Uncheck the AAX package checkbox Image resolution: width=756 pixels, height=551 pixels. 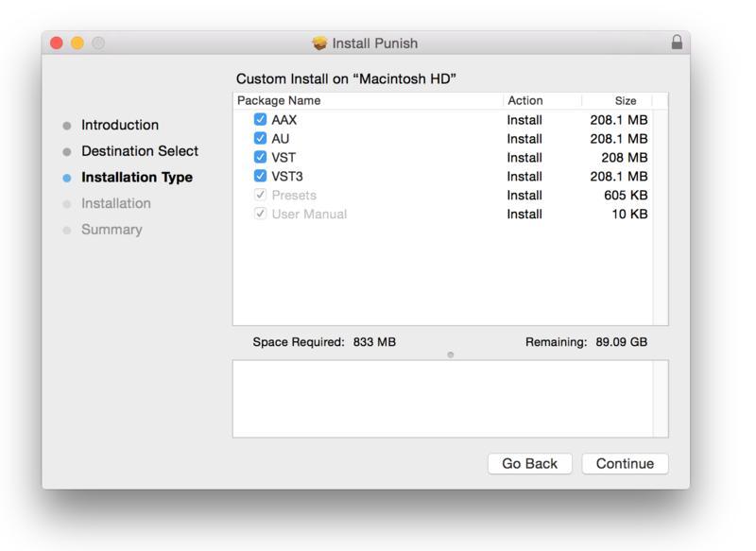[x=260, y=120]
